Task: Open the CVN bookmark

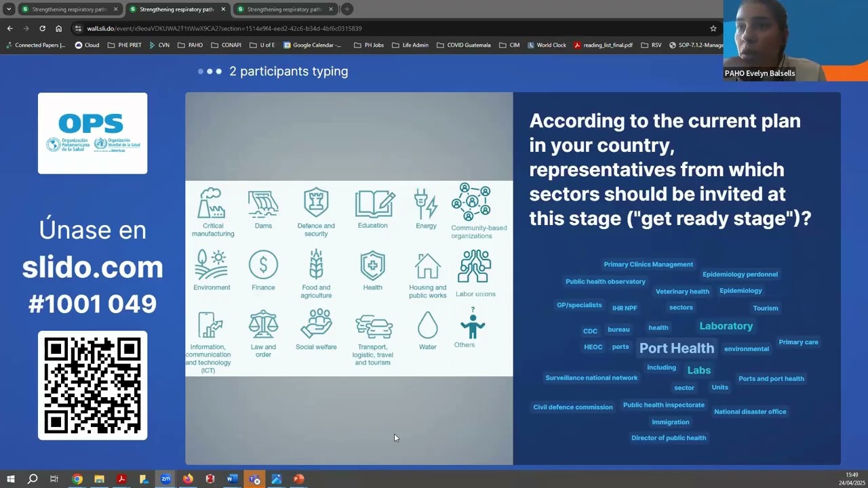Action: click(159, 45)
